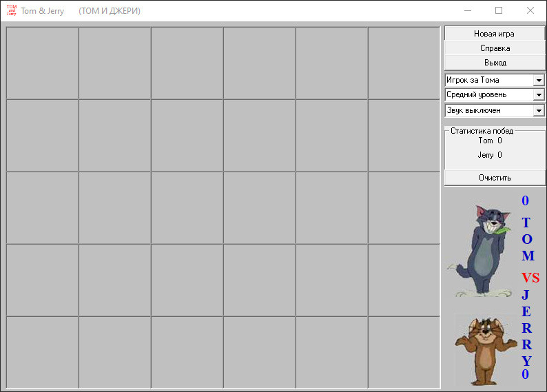
Task: Click the 'Jerry 0' statistics label
Action: pos(490,155)
